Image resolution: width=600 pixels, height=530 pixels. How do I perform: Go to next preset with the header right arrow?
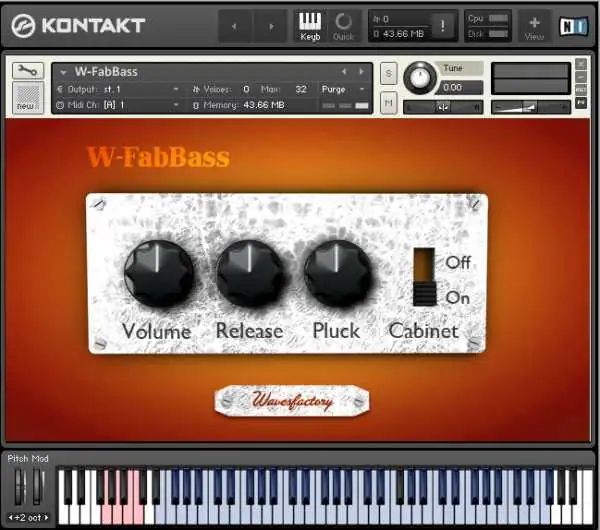(271, 26)
